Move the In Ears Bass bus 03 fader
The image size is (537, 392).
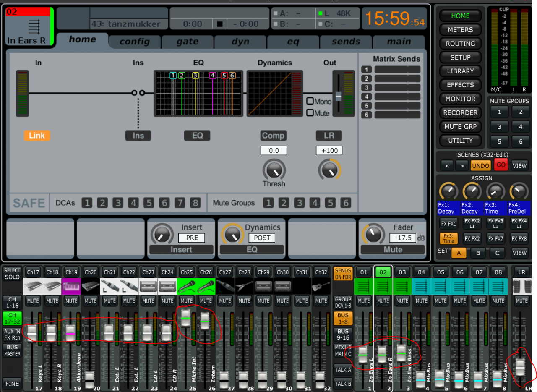point(401,354)
